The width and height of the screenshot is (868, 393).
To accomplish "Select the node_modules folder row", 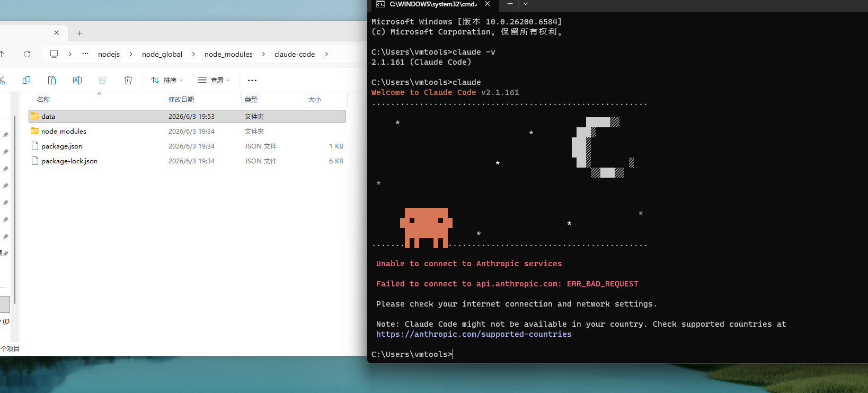I will (187, 131).
